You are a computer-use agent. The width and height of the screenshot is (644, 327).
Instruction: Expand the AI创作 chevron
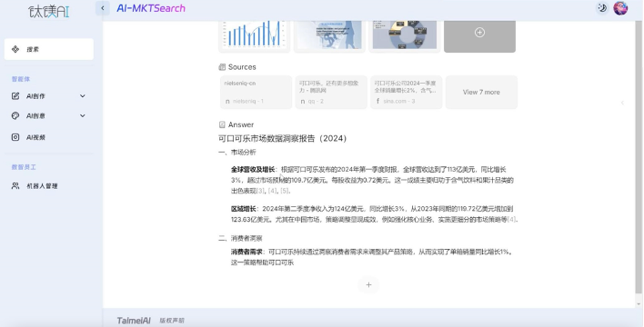(83, 96)
